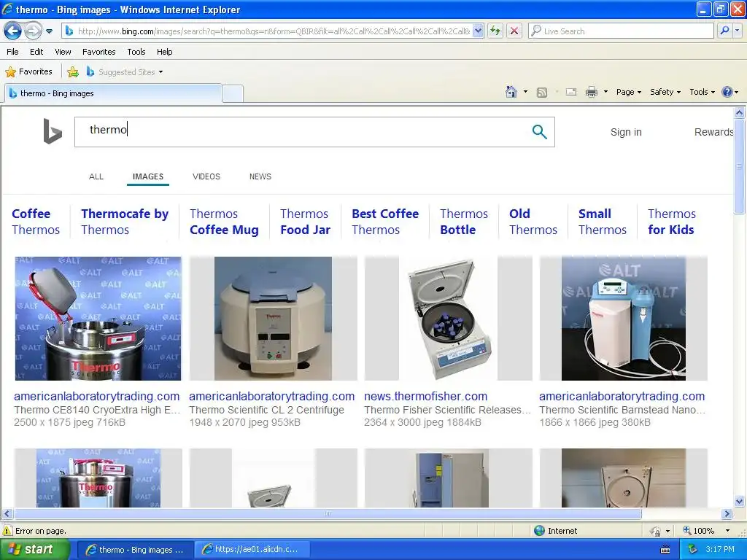Open the Help menu
This screenshot has width=747, height=560.
[164, 52]
